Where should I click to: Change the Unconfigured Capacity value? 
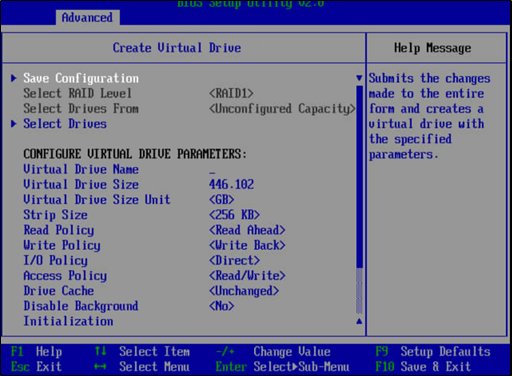click(x=282, y=109)
